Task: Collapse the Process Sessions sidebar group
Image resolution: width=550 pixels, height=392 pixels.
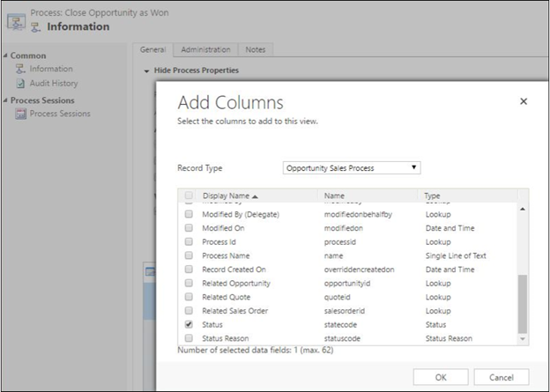Action: pos(5,100)
